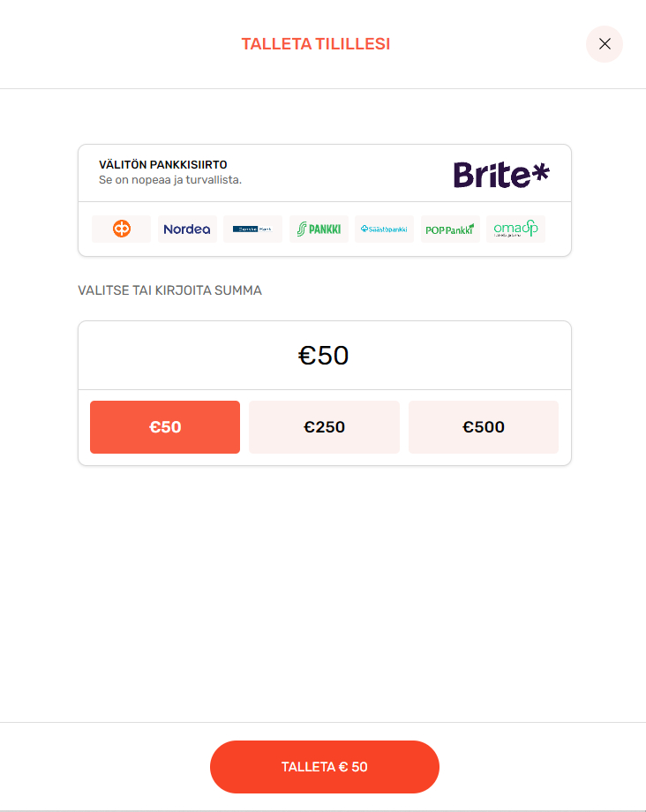
Task: Click the Brite logo
Action: [500, 174]
